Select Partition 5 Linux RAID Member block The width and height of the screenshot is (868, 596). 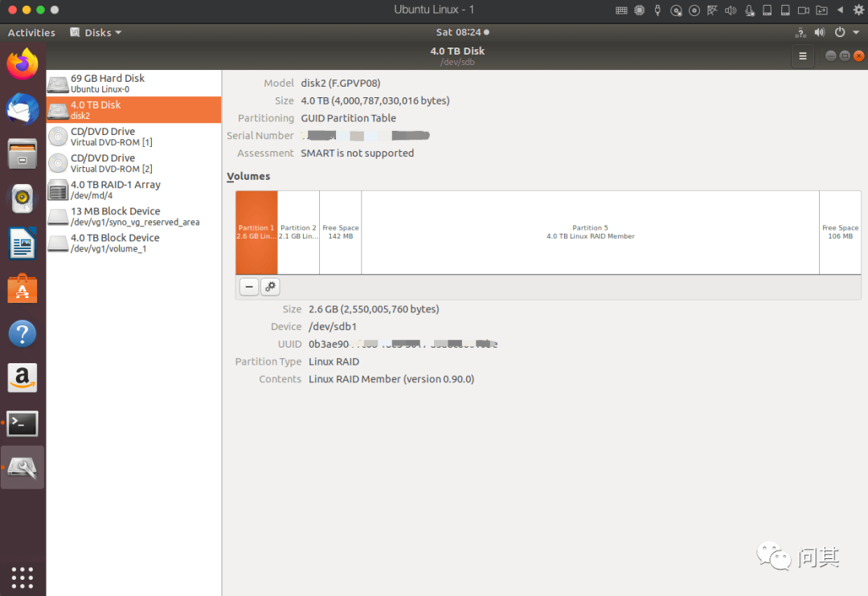(591, 232)
